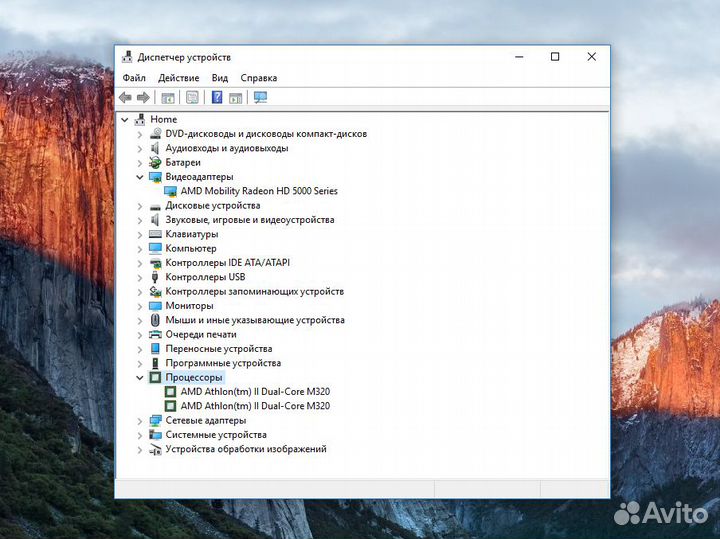The image size is (720, 539).
Task: Expand the Сетевые адаптеры category
Action: [x=140, y=421]
